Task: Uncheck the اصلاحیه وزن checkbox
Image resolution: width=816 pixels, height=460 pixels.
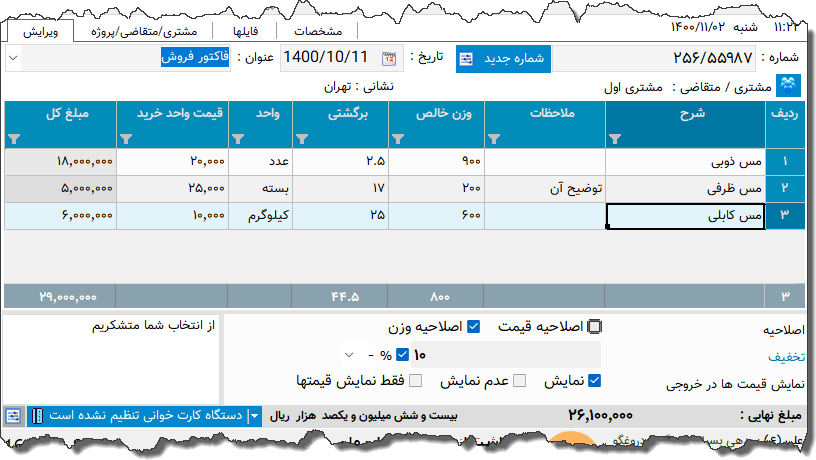Action: click(473, 326)
